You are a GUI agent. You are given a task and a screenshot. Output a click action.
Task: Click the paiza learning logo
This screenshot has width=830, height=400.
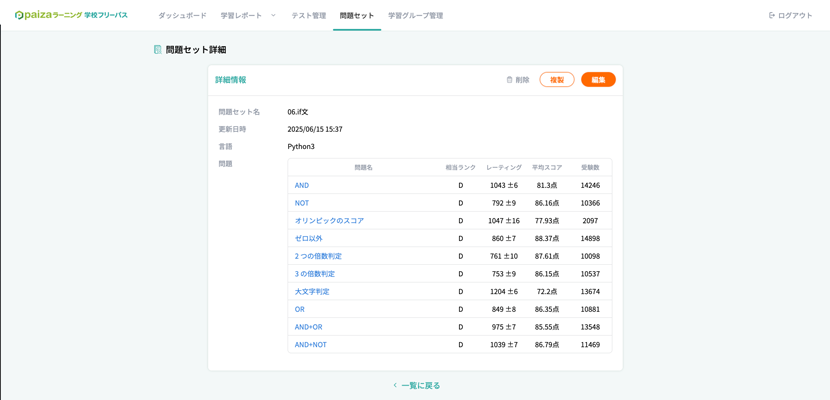pos(71,15)
